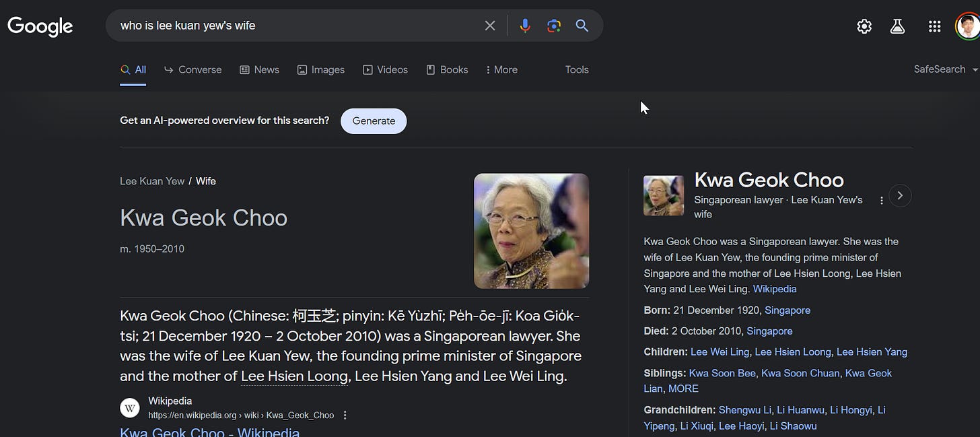Open the search Tools options
This screenshot has height=437, width=980.
pos(577,69)
